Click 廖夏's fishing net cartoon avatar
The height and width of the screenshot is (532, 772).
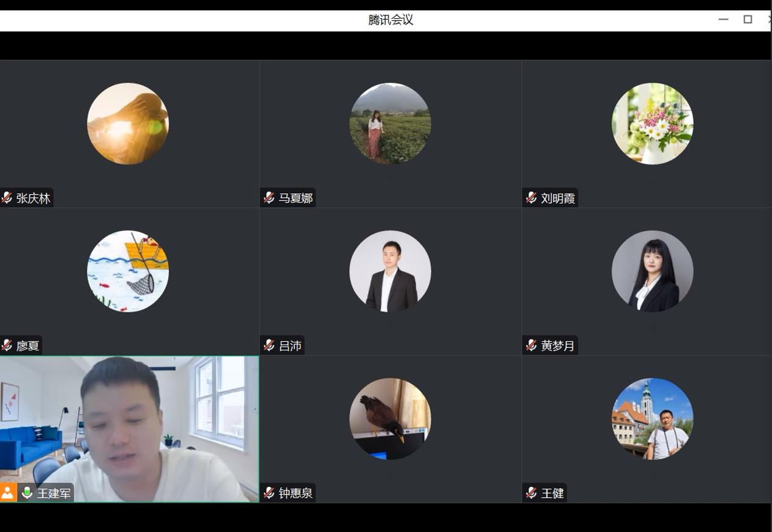tap(128, 271)
